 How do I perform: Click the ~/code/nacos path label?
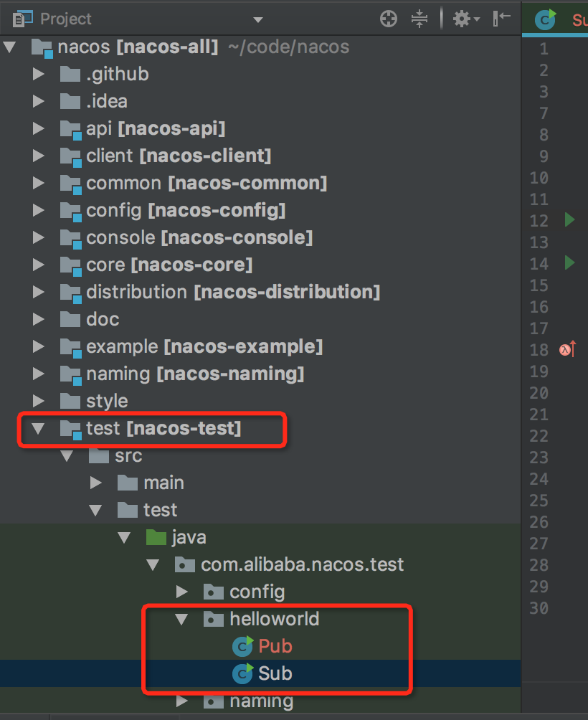coord(288,47)
